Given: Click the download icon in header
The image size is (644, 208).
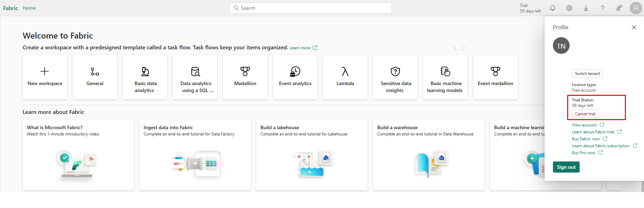Looking at the screenshot, I should coord(586,8).
